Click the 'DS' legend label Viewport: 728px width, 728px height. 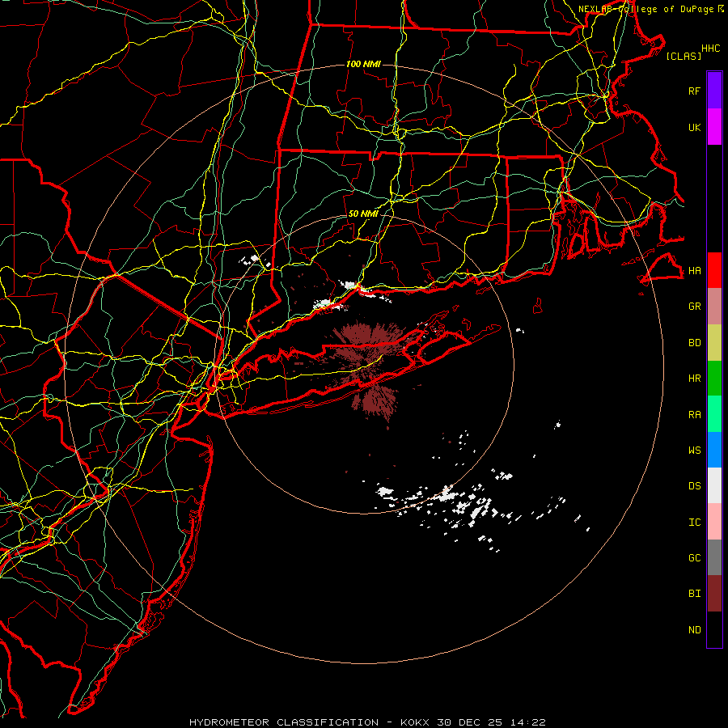694,486
